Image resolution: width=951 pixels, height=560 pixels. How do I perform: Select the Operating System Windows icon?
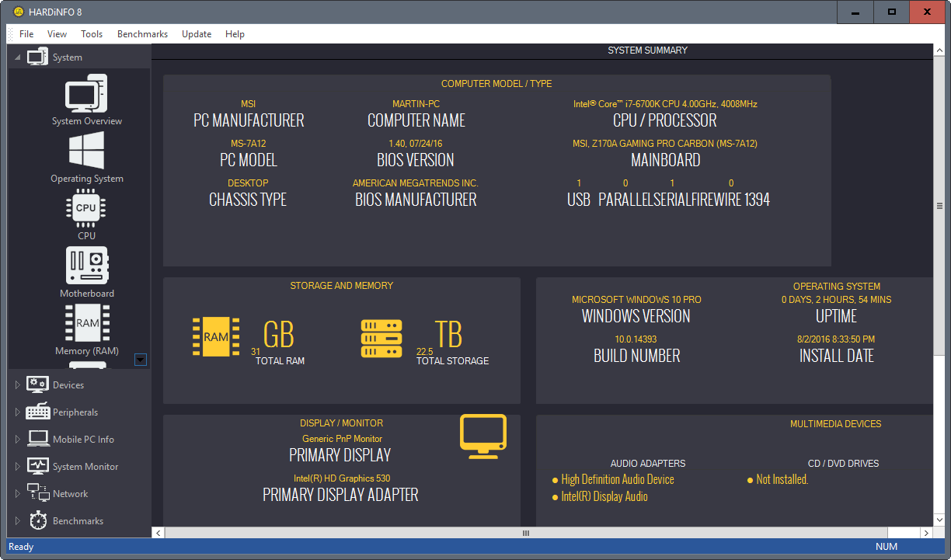[86, 151]
